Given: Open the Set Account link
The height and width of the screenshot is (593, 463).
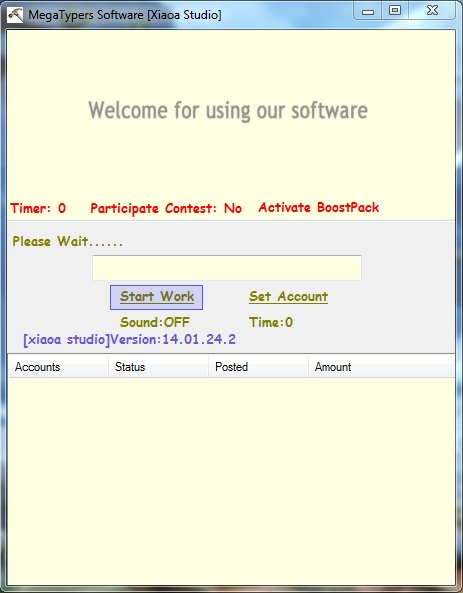Looking at the screenshot, I should pyautogui.click(x=288, y=297).
